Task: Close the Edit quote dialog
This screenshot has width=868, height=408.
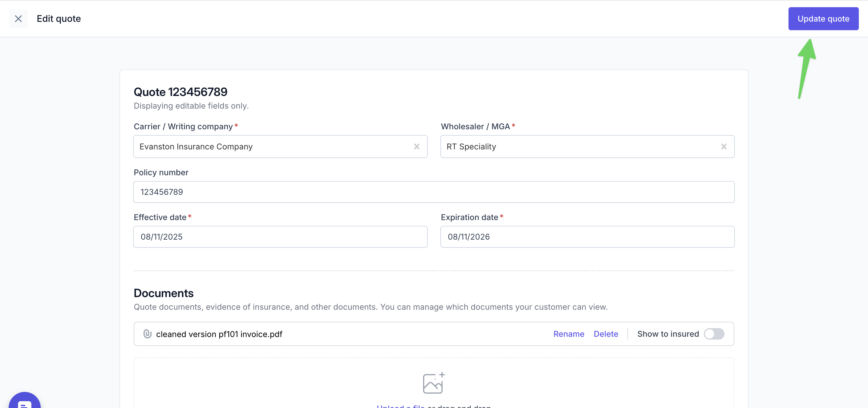Action: coord(18,19)
